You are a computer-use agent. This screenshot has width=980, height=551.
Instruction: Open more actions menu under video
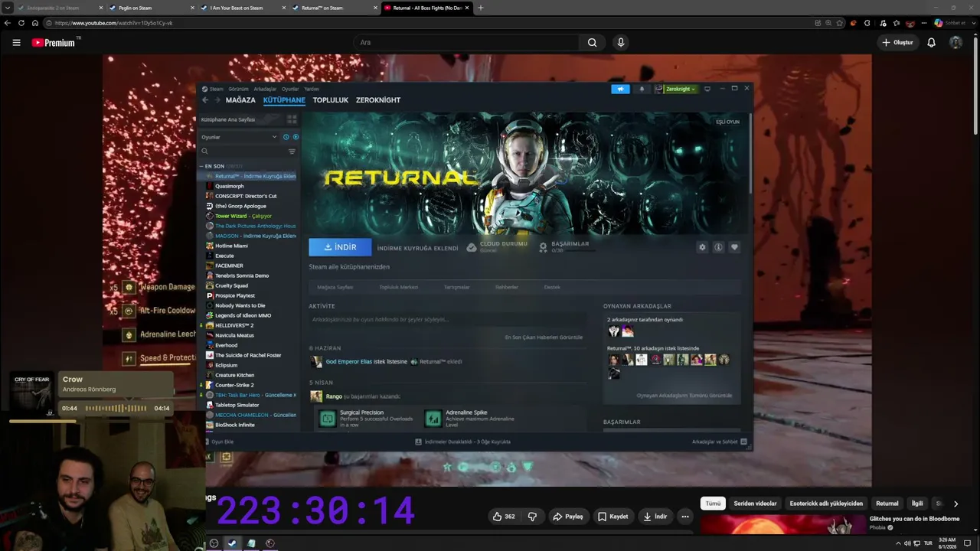point(685,517)
